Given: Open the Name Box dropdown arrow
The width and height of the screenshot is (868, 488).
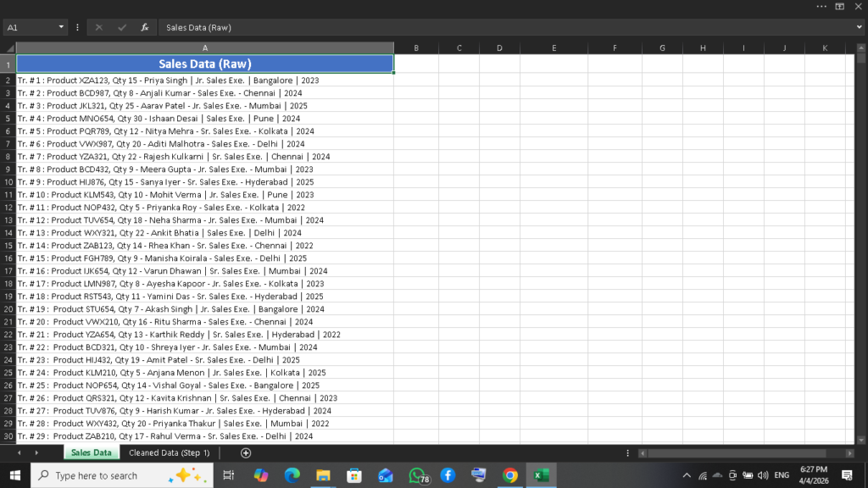Looking at the screenshot, I should 61,27.
